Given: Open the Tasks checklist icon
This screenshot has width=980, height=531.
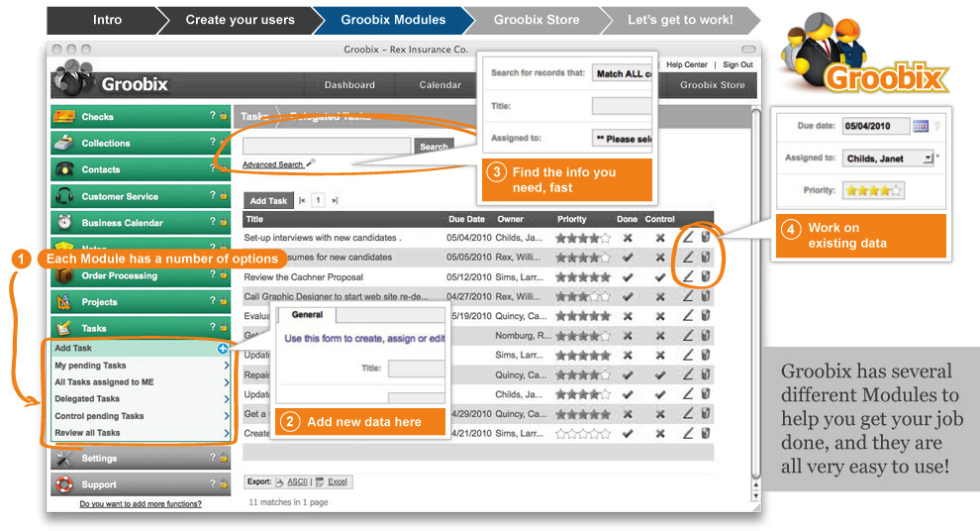Looking at the screenshot, I should coord(65,328).
